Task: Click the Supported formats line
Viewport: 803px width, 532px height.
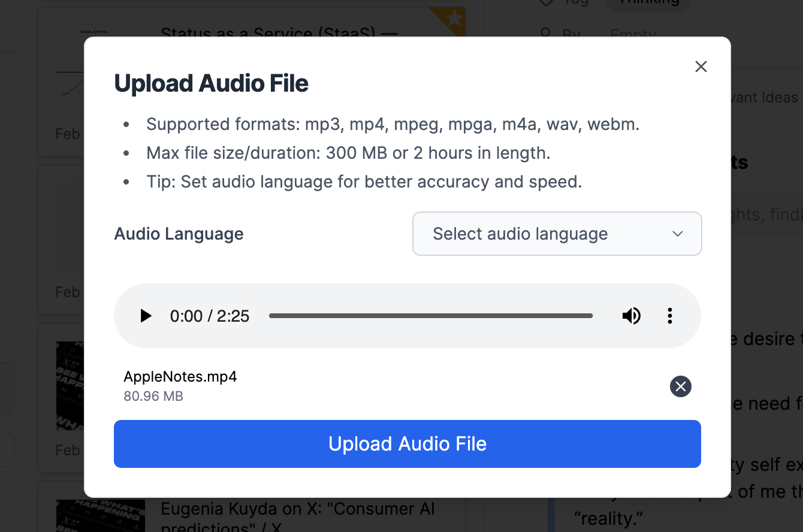Action: tap(393, 124)
